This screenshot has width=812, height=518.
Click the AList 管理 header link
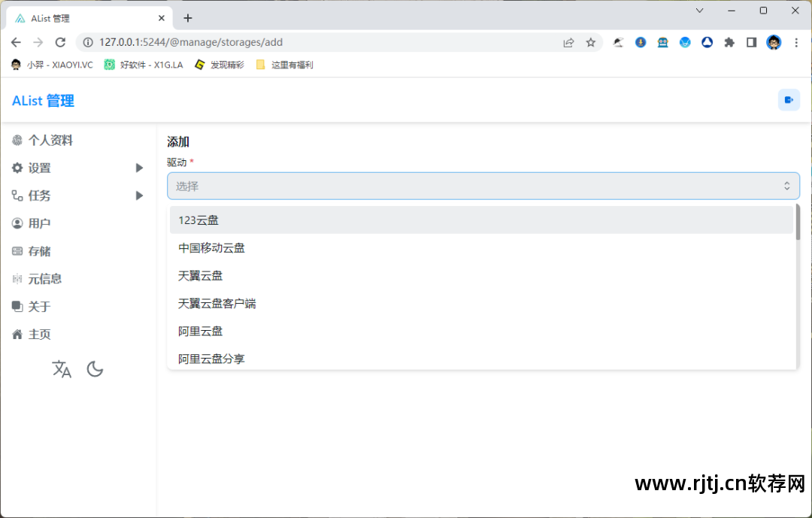42,100
